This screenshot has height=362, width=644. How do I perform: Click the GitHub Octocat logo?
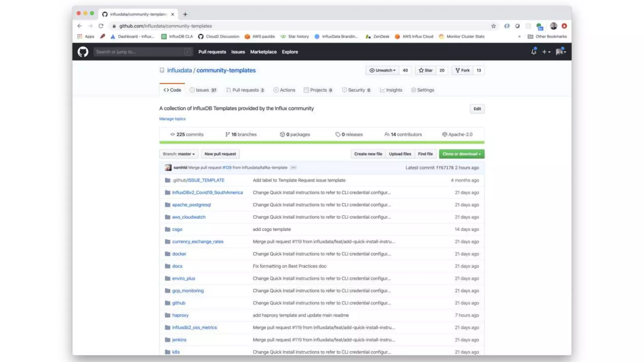(x=83, y=52)
